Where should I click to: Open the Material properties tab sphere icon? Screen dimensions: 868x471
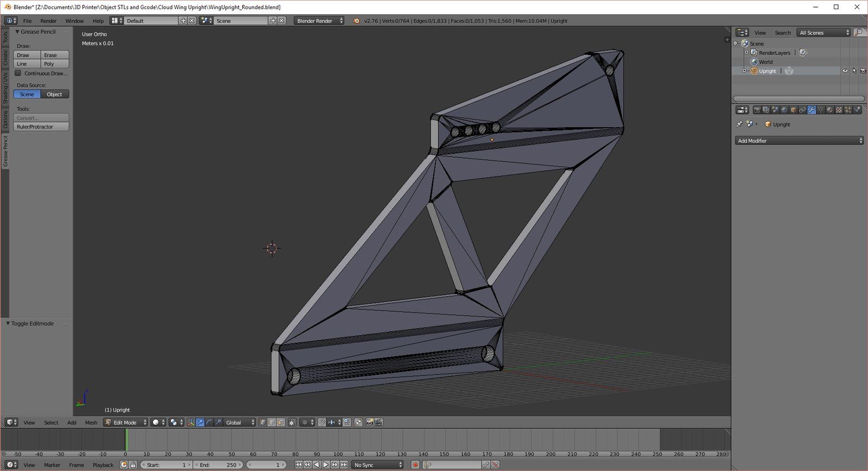point(830,110)
